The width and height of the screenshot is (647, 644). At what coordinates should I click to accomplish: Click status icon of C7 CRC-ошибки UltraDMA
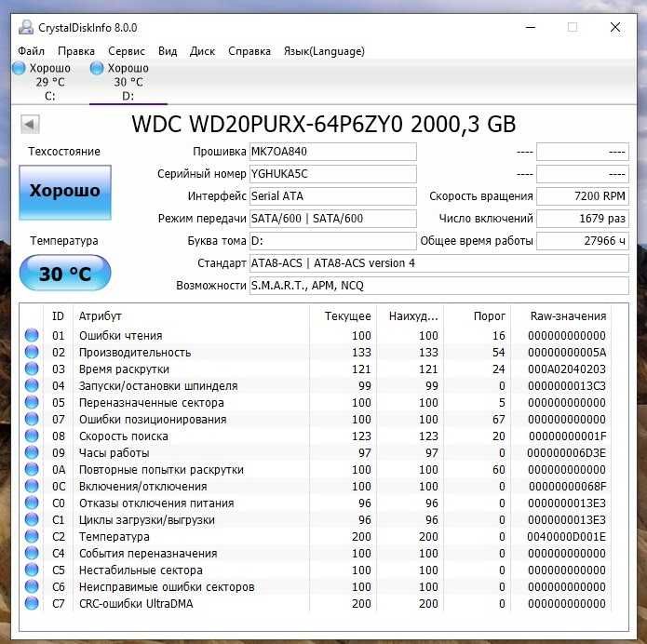(x=32, y=603)
